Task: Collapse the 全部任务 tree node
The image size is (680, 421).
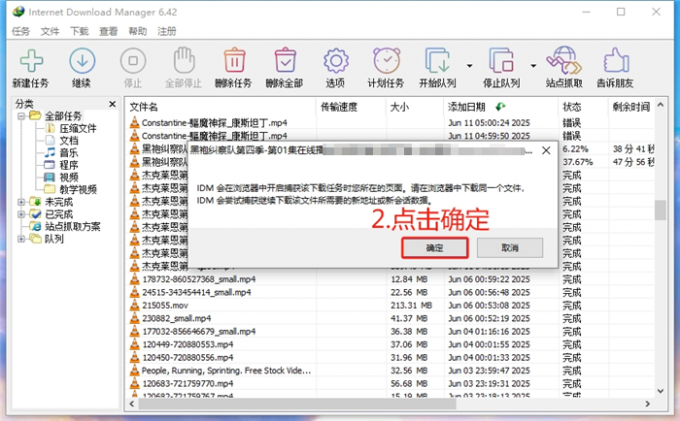Action: [21, 116]
